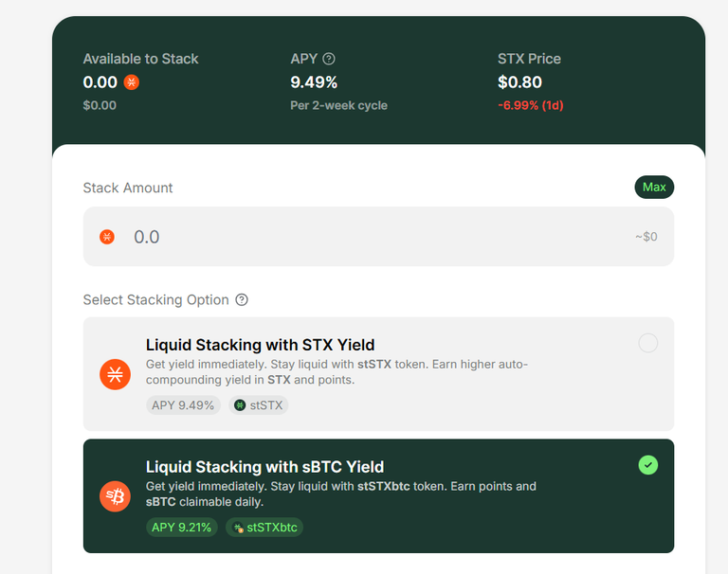Click the orange sBTC Yield option logo

coord(115,496)
